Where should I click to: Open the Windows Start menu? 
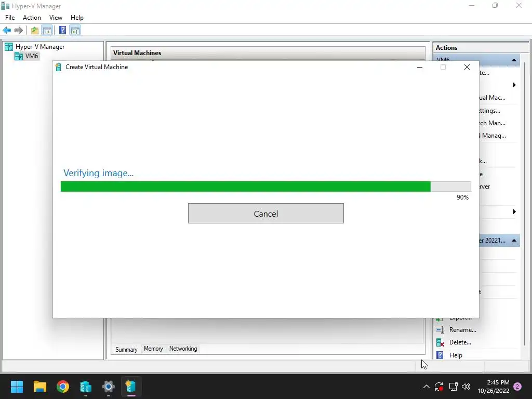click(17, 387)
